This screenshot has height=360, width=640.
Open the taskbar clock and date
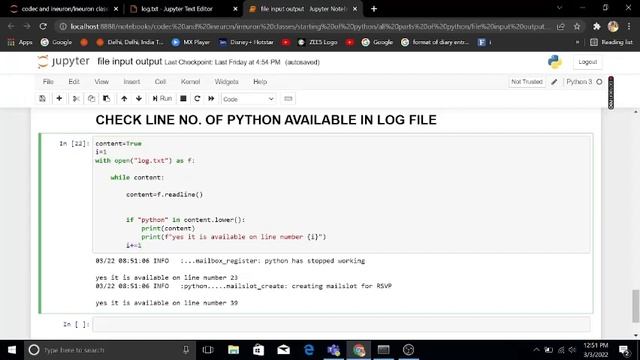[x=596, y=350]
